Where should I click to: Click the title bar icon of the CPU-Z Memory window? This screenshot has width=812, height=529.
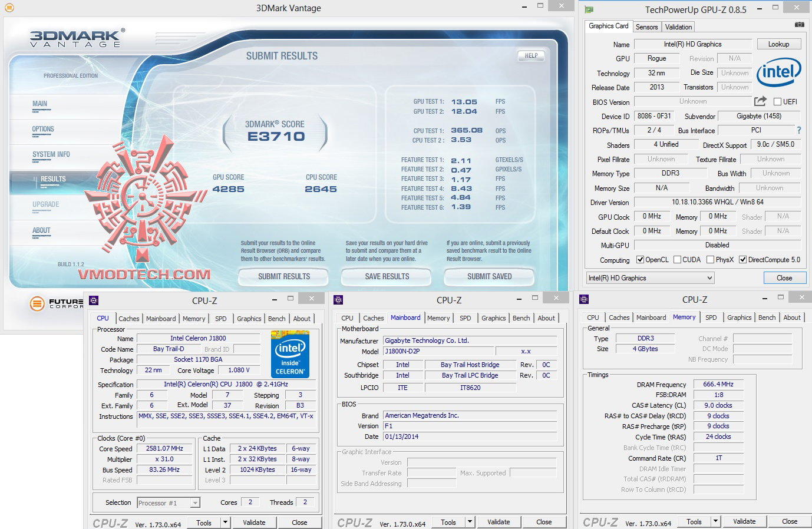click(584, 299)
